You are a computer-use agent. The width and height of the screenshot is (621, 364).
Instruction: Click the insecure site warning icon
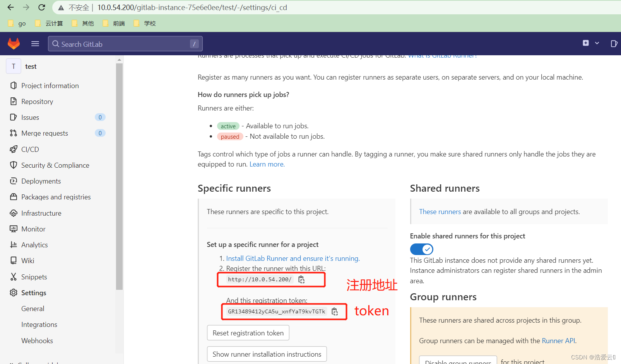[x=61, y=7]
